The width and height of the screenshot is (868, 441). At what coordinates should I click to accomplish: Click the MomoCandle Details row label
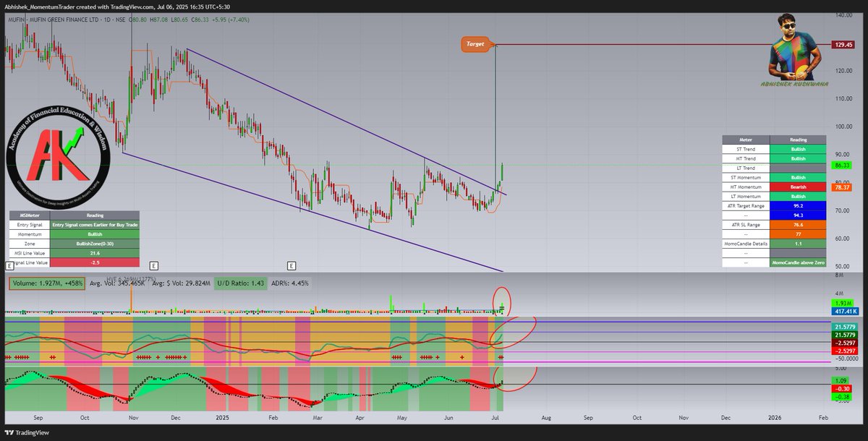(x=745, y=244)
